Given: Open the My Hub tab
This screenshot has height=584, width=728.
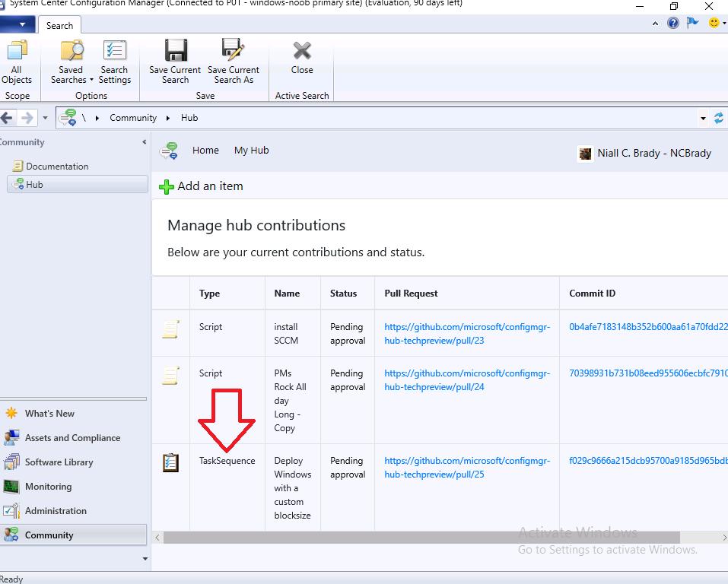Looking at the screenshot, I should [x=252, y=151].
